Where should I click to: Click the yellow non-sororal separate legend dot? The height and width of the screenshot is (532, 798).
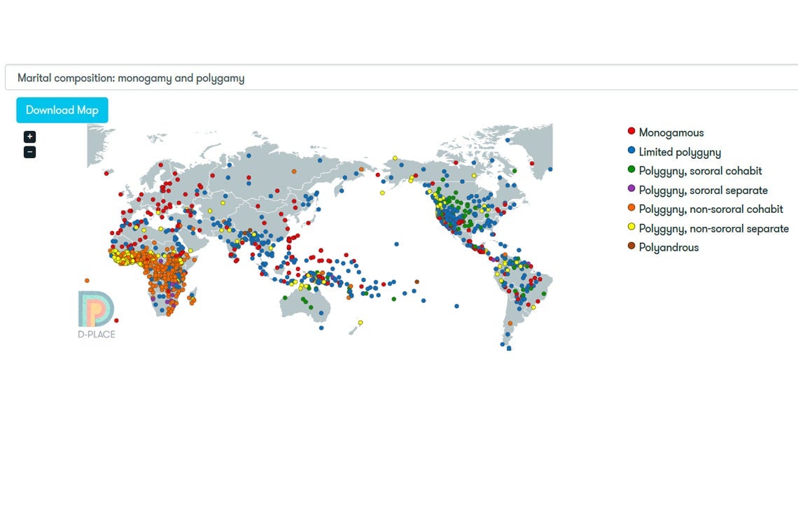631,227
